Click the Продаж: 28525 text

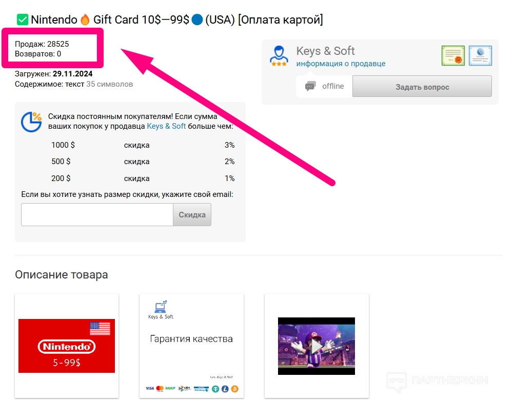[x=42, y=44]
